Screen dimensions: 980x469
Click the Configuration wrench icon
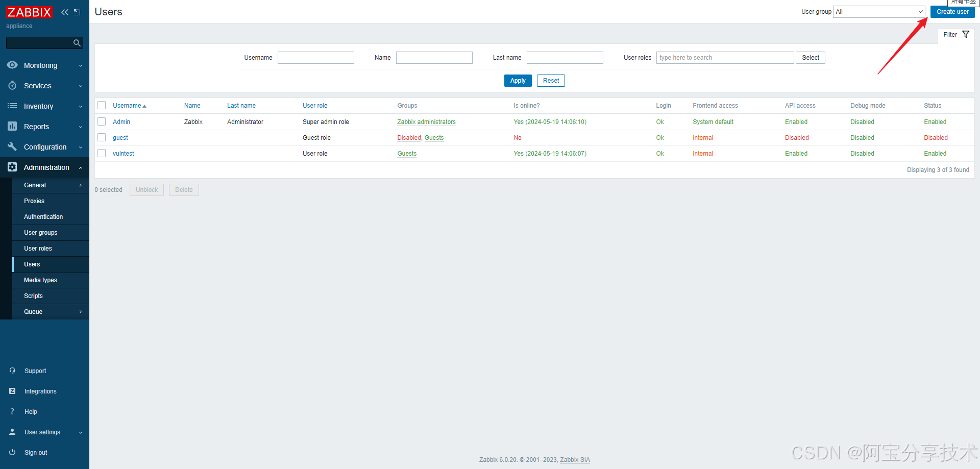click(x=12, y=146)
